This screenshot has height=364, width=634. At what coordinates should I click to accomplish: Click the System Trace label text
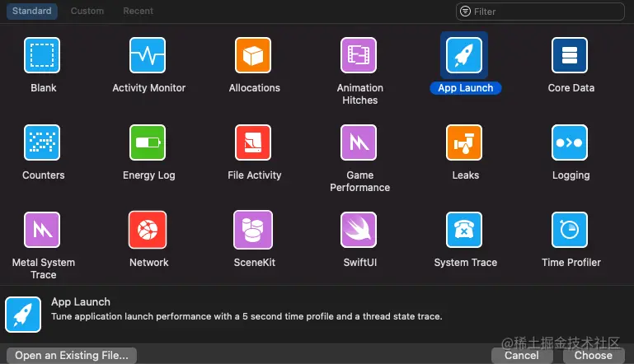tap(465, 263)
